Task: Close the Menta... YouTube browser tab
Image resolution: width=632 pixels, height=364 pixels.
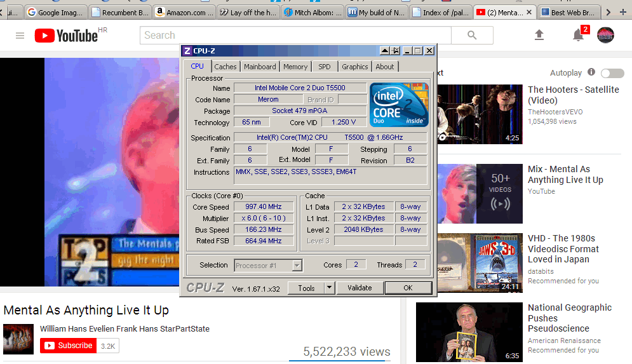Action: point(529,13)
